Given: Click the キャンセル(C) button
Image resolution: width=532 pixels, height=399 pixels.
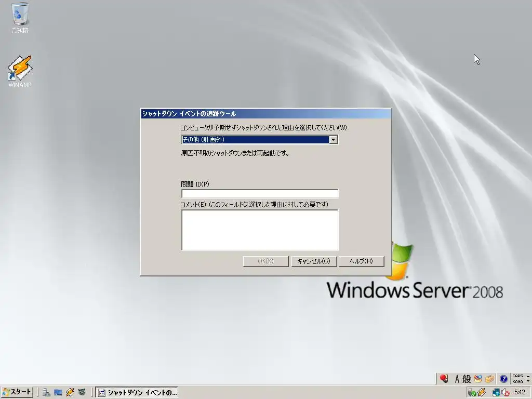Looking at the screenshot, I should [x=314, y=261].
